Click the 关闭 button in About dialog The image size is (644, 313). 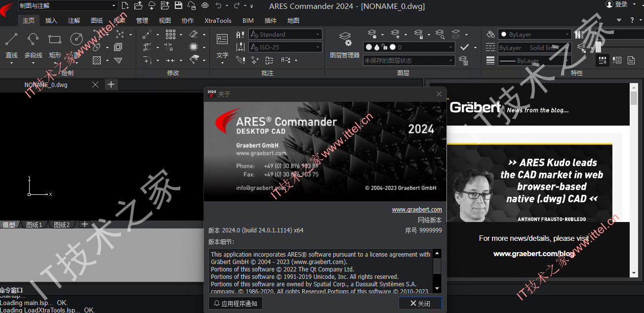point(420,304)
